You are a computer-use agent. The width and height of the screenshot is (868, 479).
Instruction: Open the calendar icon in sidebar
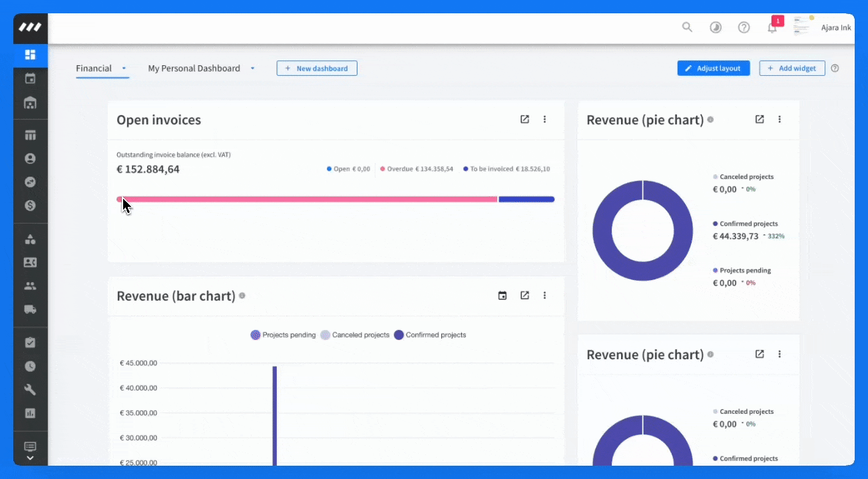pyautogui.click(x=30, y=79)
